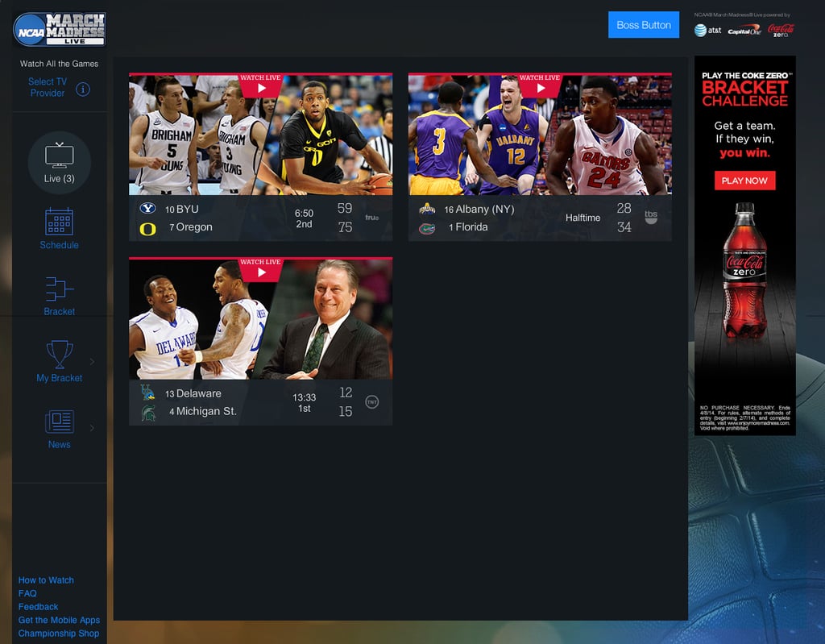The image size is (825, 644).
Task: Click the Watch All the Games heading
Action: pos(60,64)
